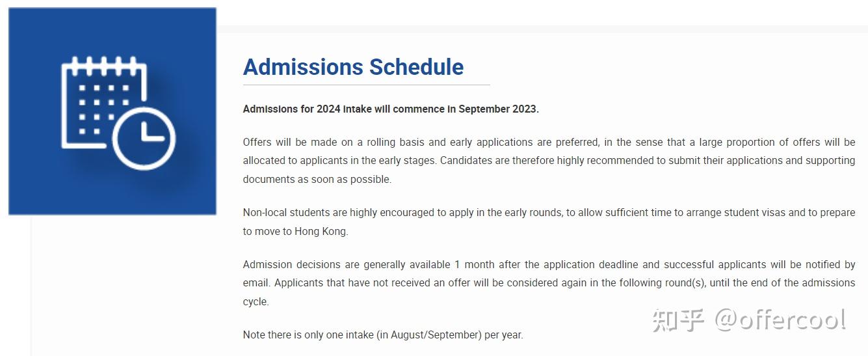Viewport: 868px width, 356px height.
Task: Click the bold 2024 intake commencement line
Action: pos(391,109)
